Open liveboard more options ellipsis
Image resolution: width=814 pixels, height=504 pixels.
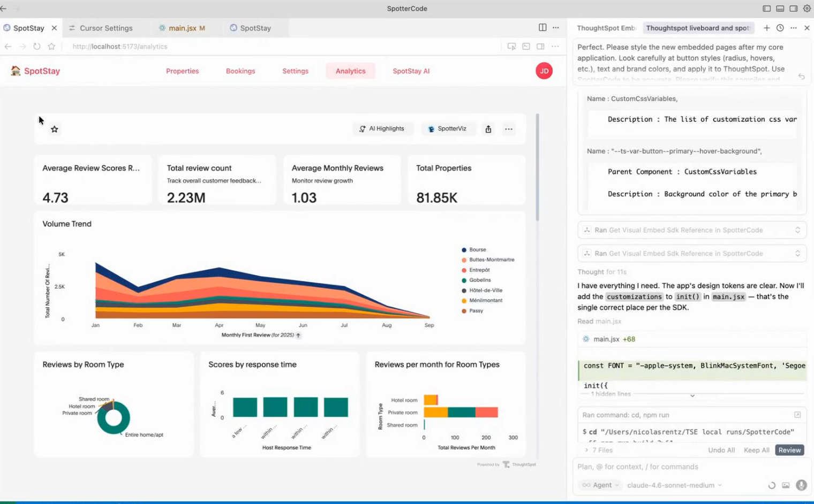pos(508,129)
